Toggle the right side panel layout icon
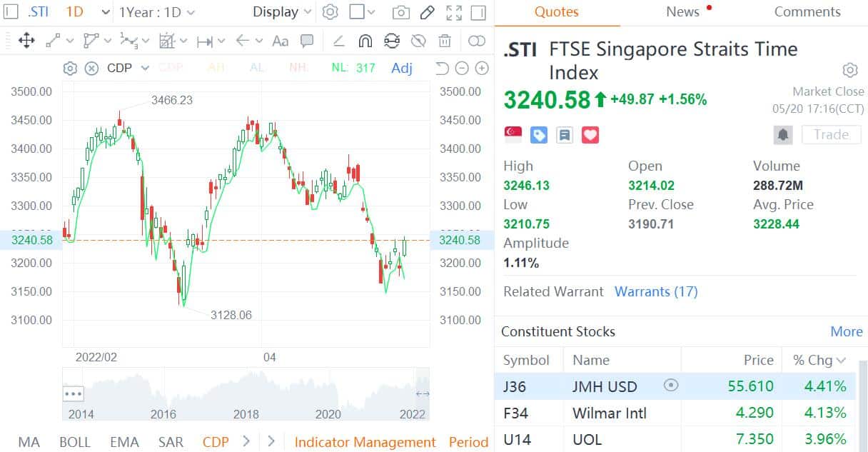Screen dimensions: 868x452 pyautogui.click(x=479, y=12)
